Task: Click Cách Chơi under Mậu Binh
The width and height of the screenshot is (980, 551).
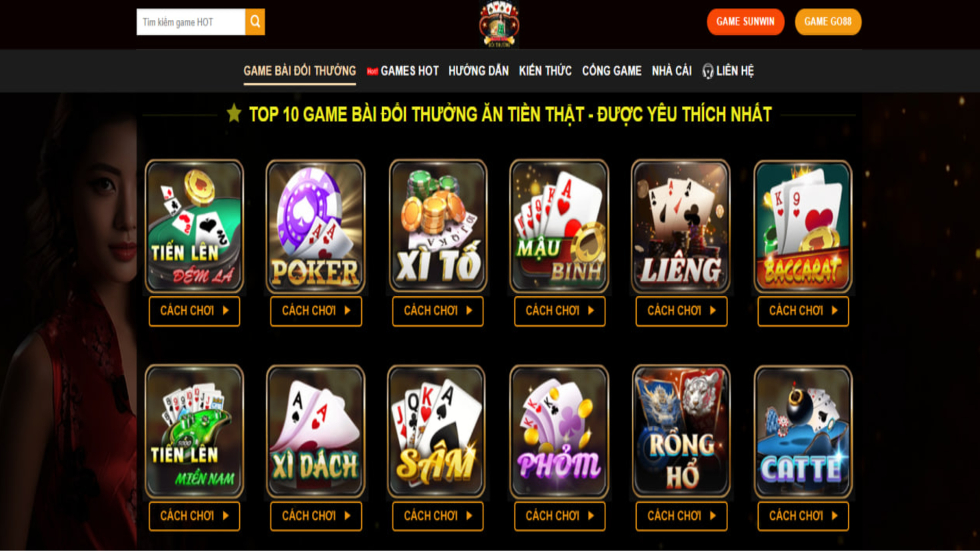Action: click(x=559, y=311)
